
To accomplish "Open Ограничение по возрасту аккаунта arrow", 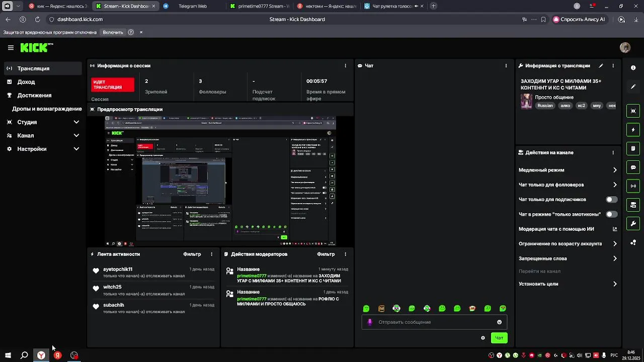I will pyautogui.click(x=615, y=244).
